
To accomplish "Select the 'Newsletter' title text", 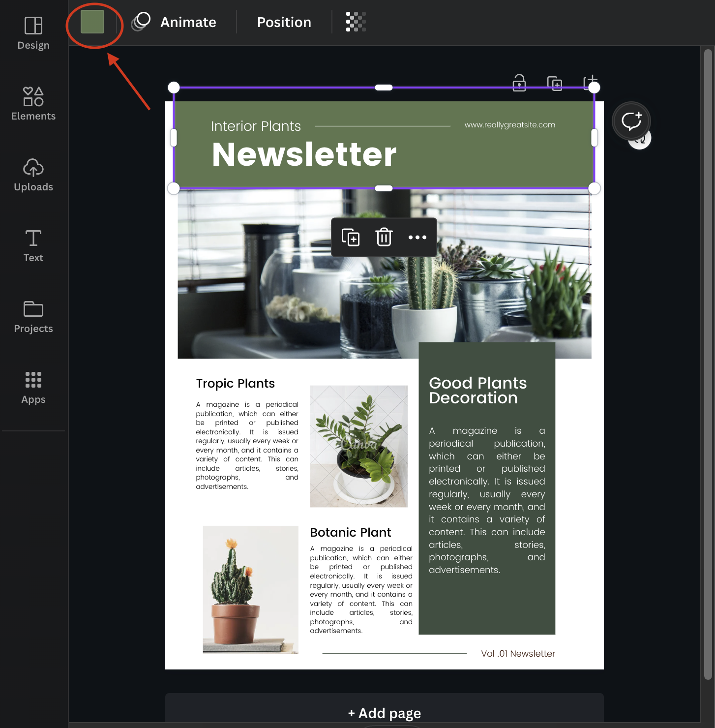I will click(304, 154).
